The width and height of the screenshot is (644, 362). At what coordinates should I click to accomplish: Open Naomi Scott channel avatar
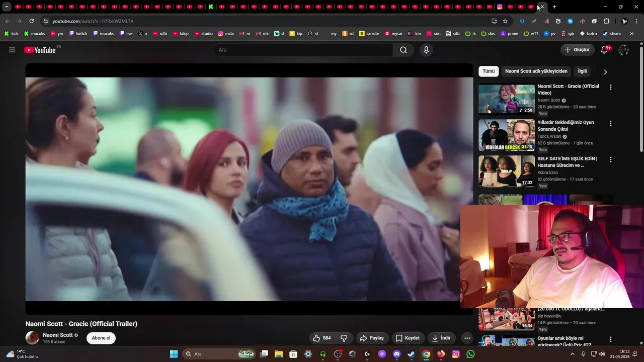(x=32, y=338)
